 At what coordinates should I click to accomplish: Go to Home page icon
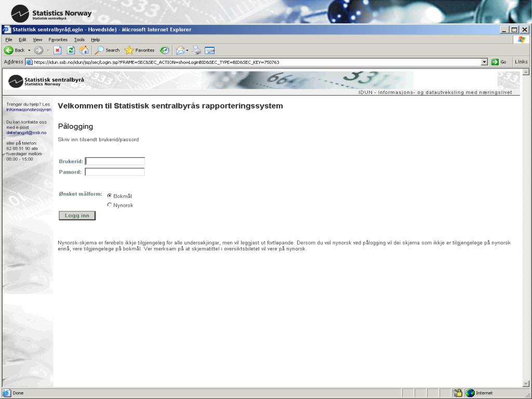click(84, 50)
